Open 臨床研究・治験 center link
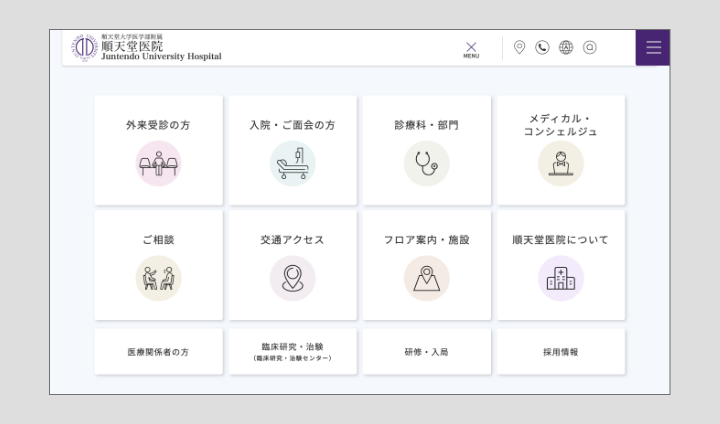720x424 pixels. click(292, 352)
